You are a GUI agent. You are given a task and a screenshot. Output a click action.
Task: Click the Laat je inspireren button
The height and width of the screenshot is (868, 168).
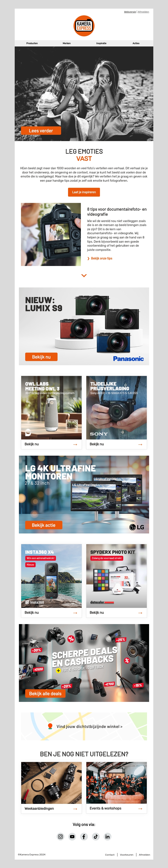point(84,192)
